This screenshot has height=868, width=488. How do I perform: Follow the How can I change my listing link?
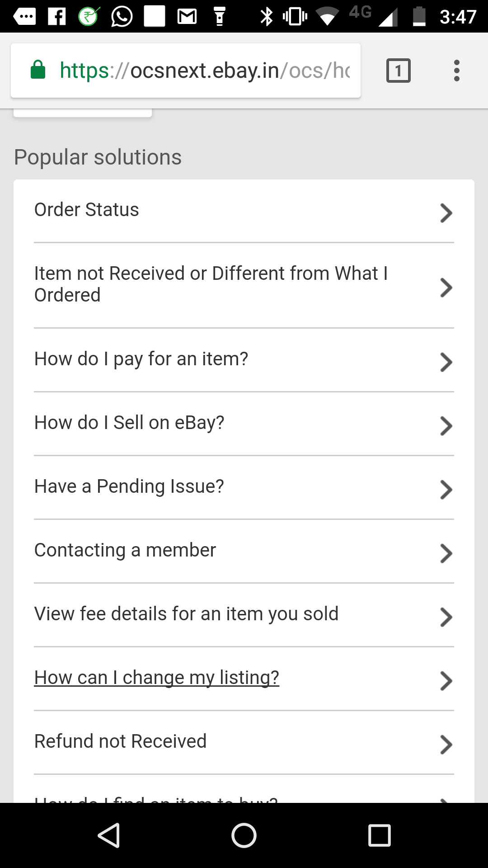pos(157,678)
